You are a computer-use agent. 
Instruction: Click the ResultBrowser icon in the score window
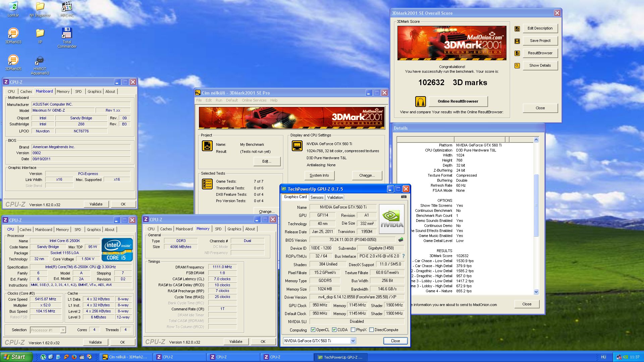pyautogui.click(x=517, y=53)
